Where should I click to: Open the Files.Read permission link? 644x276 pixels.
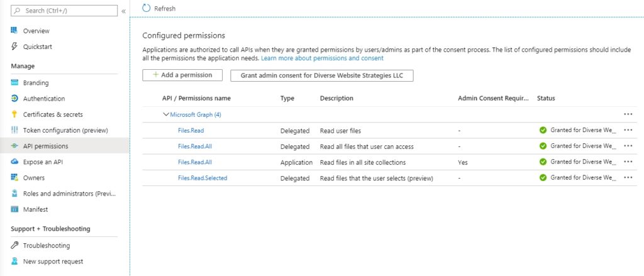point(191,130)
